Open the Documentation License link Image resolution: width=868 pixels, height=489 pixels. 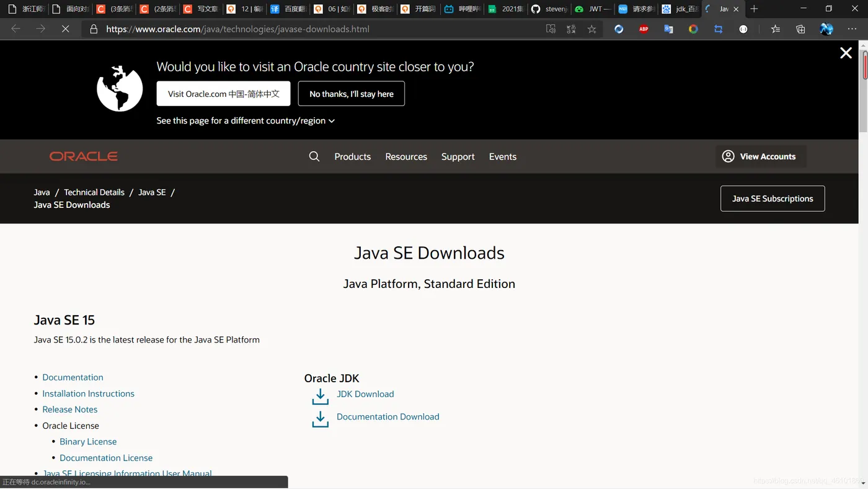click(x=106, y=458)
